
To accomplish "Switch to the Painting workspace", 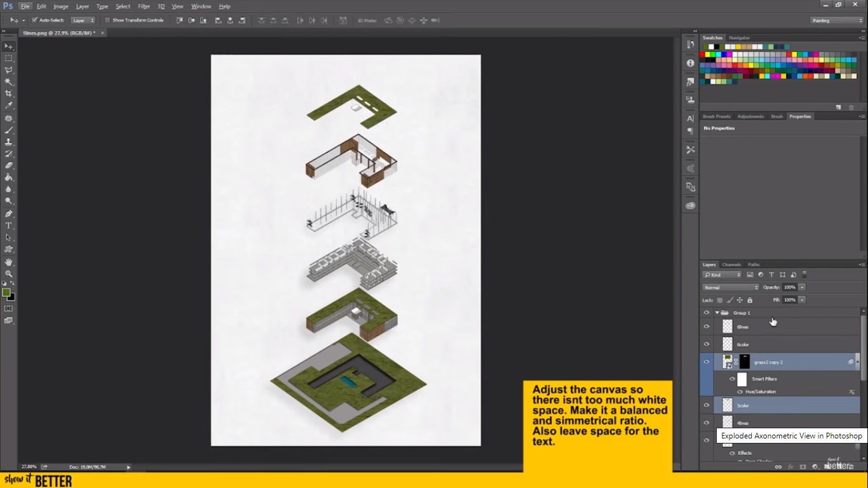I will pyautogui.click(x=832, y=20).
